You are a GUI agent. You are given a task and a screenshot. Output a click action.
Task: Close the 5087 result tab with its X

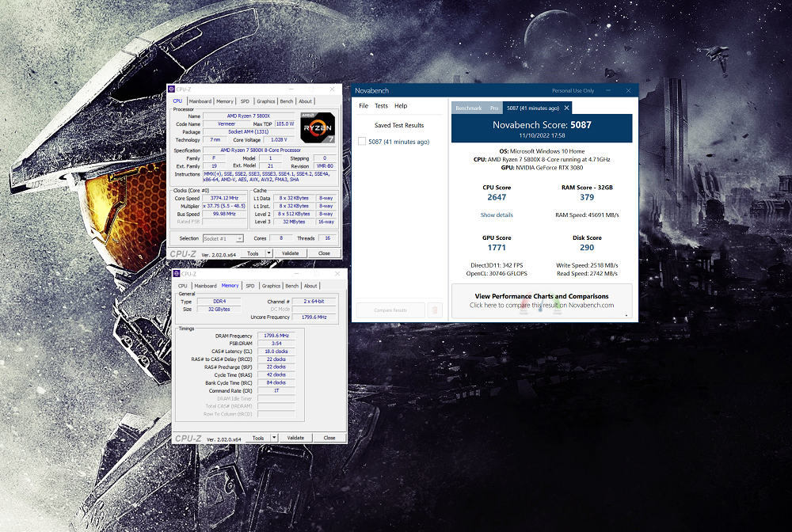567,108
